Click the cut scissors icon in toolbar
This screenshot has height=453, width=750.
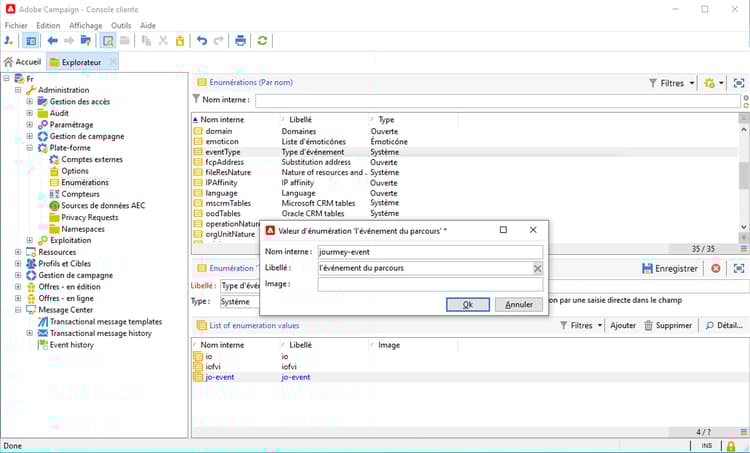click(x=163, y=41)
